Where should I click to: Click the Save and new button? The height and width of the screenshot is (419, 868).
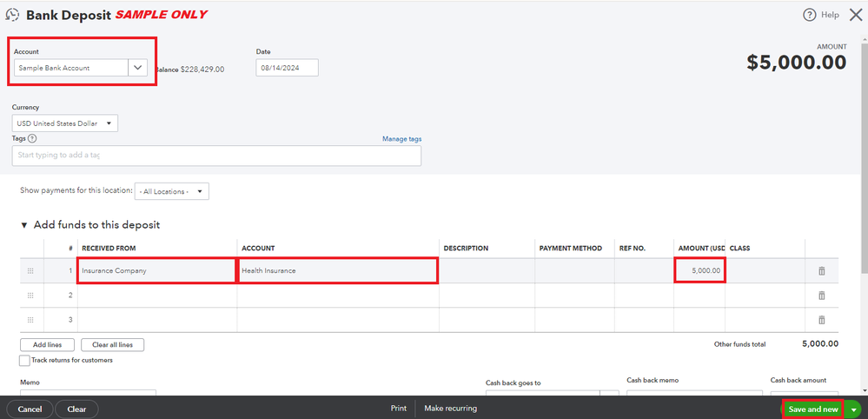pos(812,409)
